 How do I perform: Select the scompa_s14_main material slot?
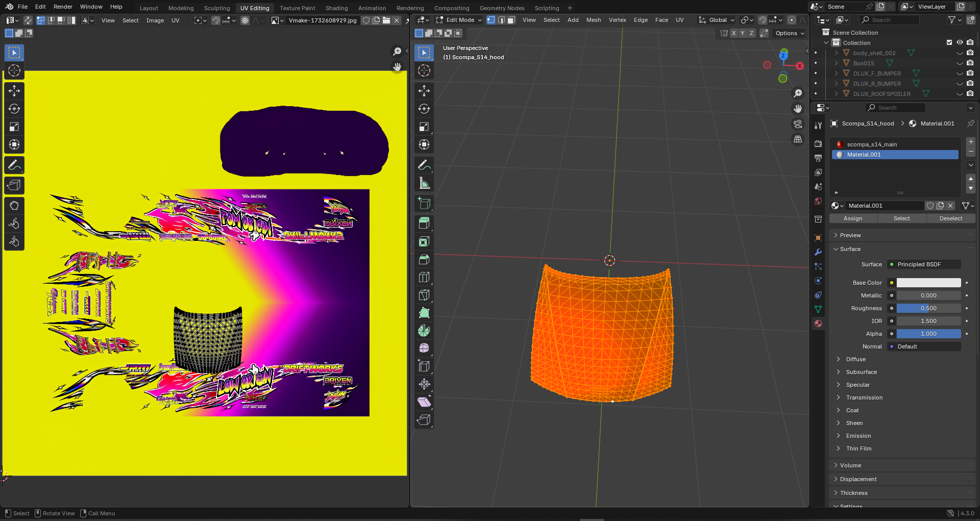895,144
